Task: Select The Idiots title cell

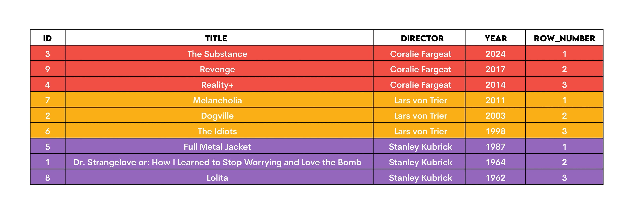Action: [x=217, y=131]
